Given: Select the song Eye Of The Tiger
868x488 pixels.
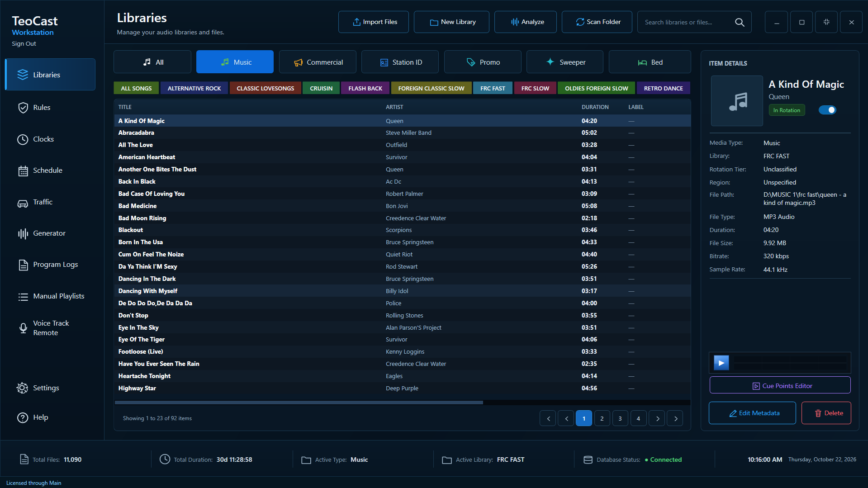Looking at the screenshot, I should point(402,340).
